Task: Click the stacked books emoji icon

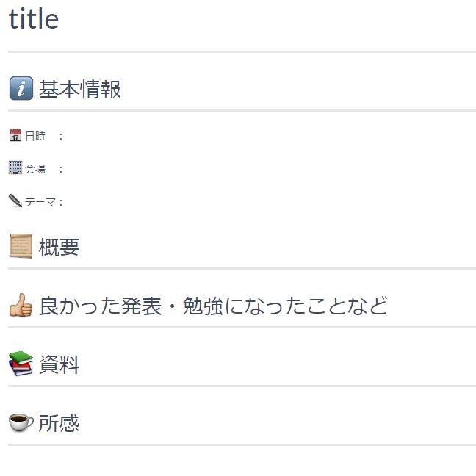Action: pos(21,364)
